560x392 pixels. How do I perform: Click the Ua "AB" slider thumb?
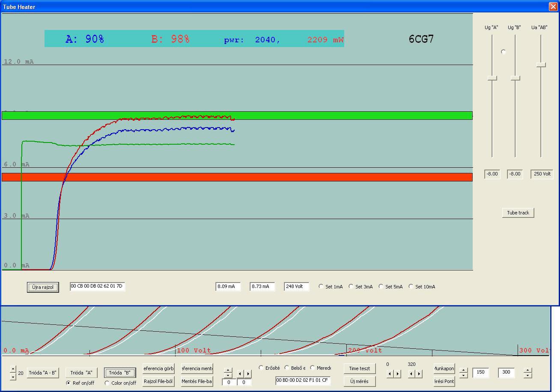541,65
